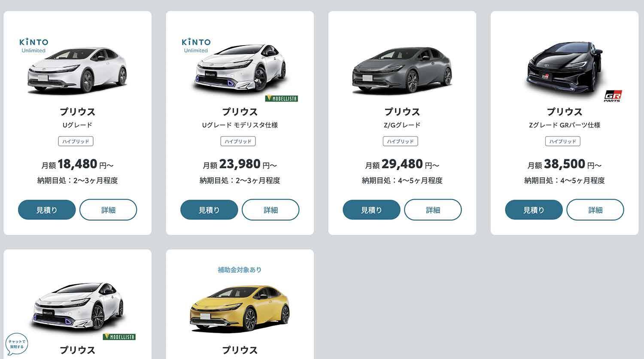Select the black GR Parts Prius image
This screenshot has height=359, width=644.
[x=564, y=69]
